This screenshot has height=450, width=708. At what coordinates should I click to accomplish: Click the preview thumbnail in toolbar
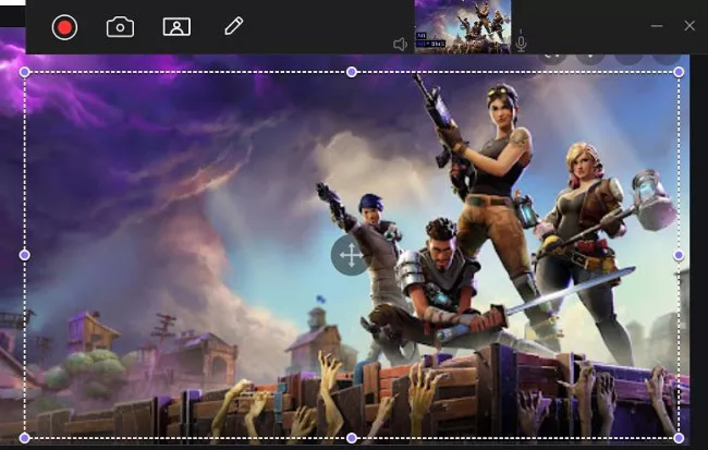[x=463, y=26]
